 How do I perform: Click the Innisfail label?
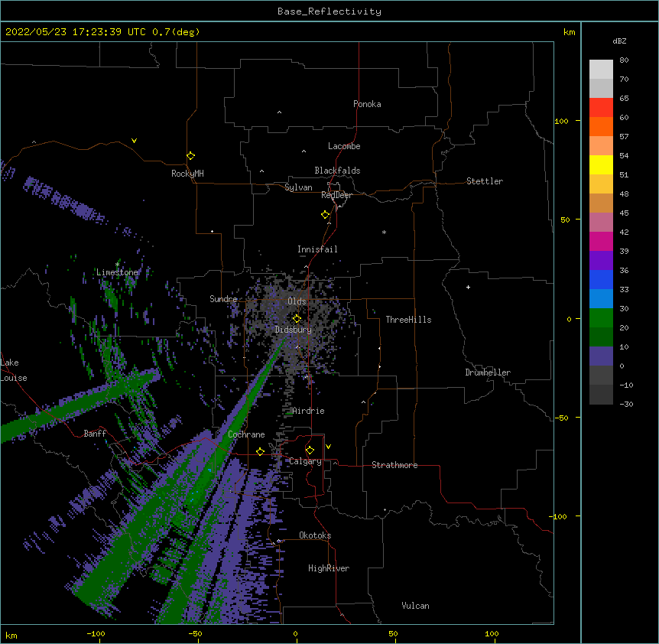tap(317, 249)
